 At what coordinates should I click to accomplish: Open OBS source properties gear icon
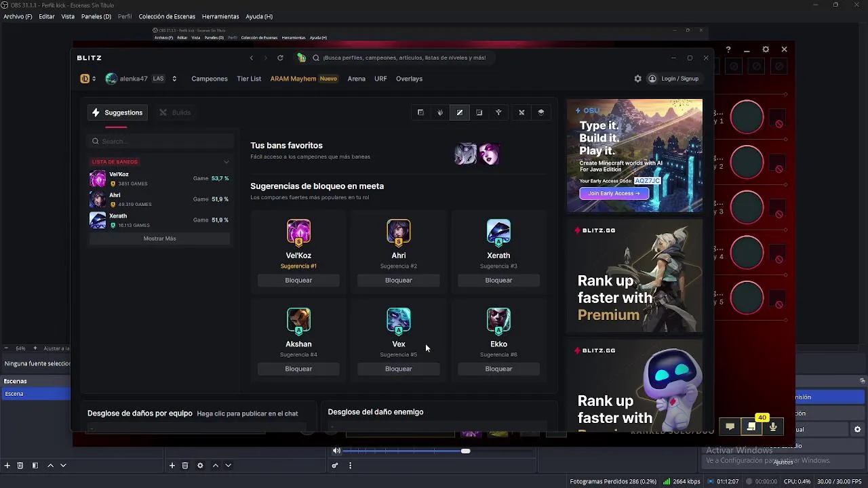(200, 466)
